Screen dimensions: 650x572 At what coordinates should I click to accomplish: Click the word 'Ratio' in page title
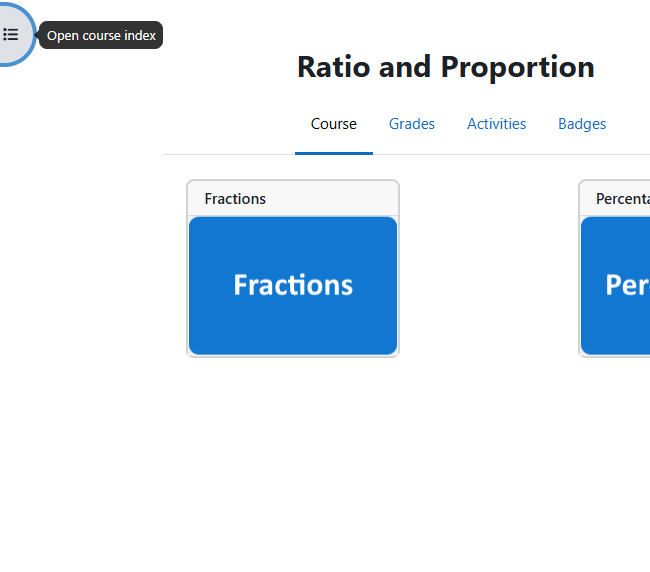(334, 67)
